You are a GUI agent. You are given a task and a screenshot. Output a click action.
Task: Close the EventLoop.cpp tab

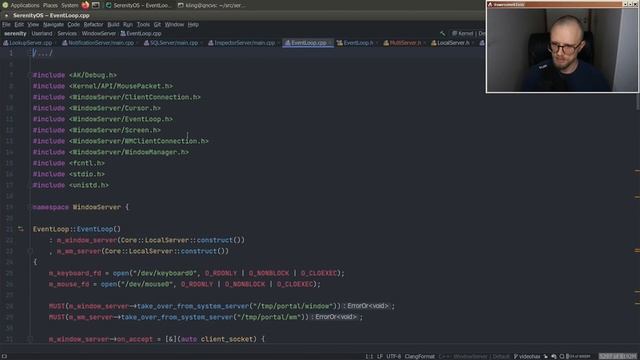pos(330,43)
